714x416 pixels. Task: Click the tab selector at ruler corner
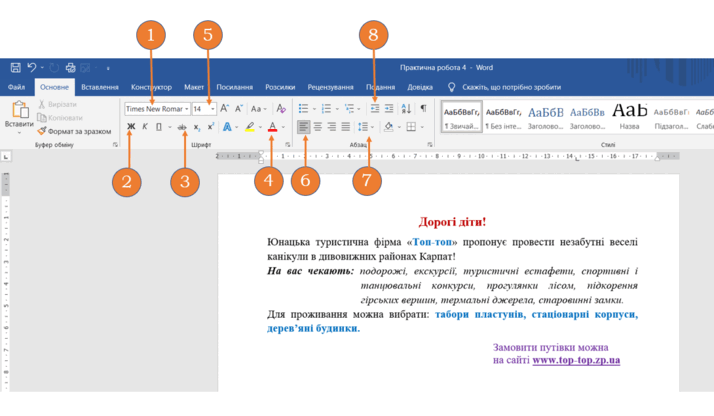pos(6,157)
